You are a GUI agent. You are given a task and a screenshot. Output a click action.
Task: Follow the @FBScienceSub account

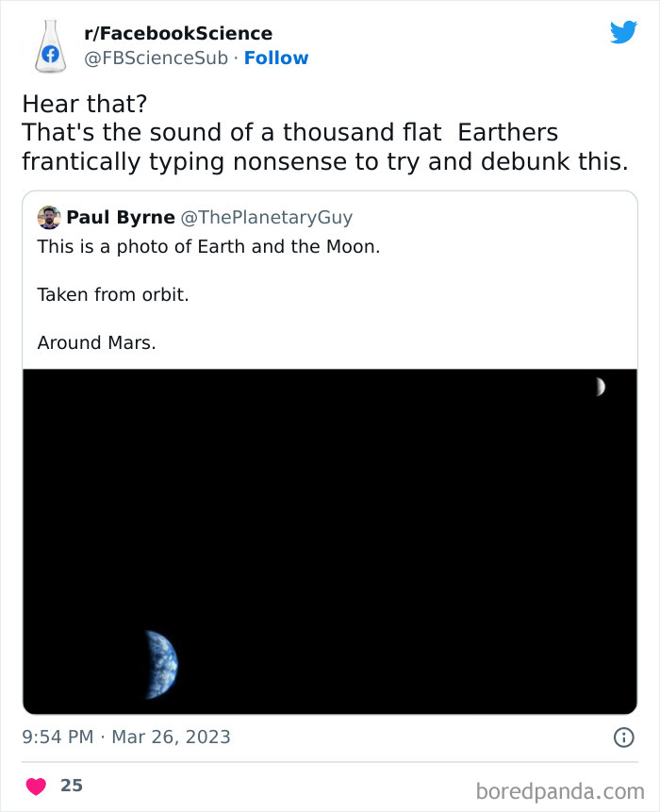pyautogui.click(x=276, y=58)
